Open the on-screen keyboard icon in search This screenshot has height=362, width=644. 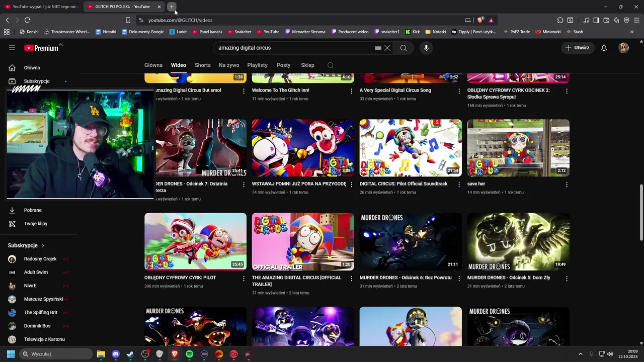click(x=378, y=48)
